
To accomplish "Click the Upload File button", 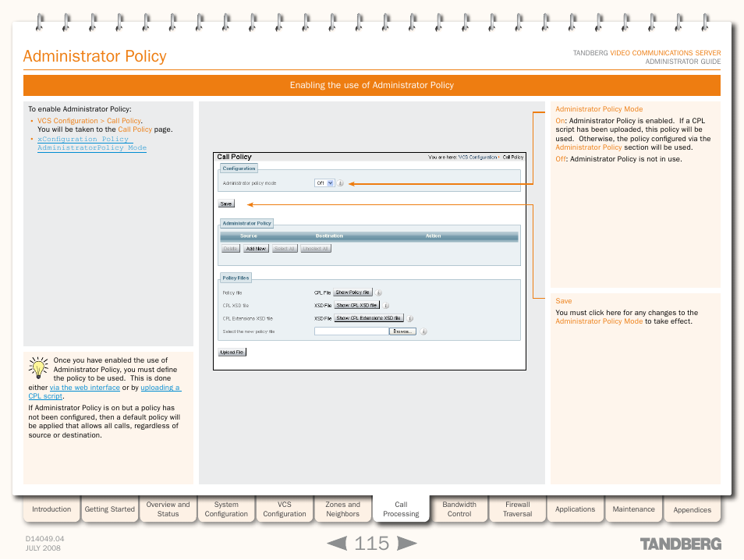I will (x=232, y=352).
